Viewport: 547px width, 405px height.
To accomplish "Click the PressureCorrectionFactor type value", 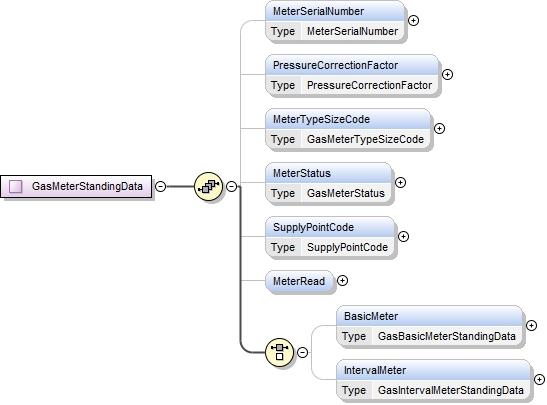I will [369, 85].
